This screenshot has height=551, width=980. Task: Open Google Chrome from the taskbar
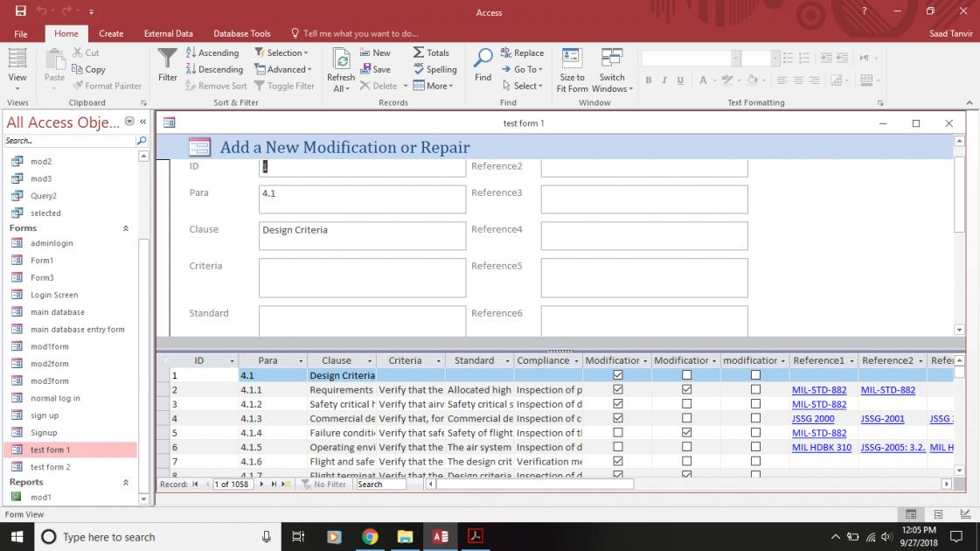[369, 537]
